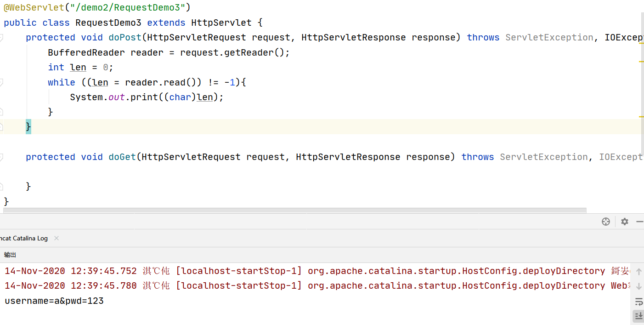Click the italic 'out' field
Image resolution: width=644 pixels, height=325 pixels.
click(x=117, y=97)
